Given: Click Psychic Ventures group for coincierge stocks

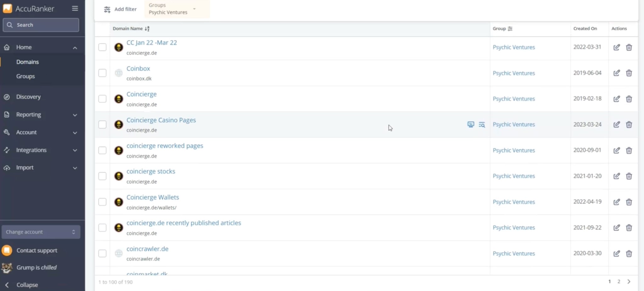Looking at the screenshot, I should click(514, 176).
